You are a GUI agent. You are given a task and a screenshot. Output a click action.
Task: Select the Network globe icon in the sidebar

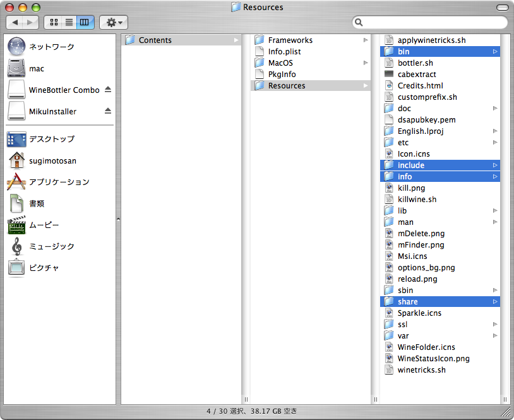click(x=16, y=47)
